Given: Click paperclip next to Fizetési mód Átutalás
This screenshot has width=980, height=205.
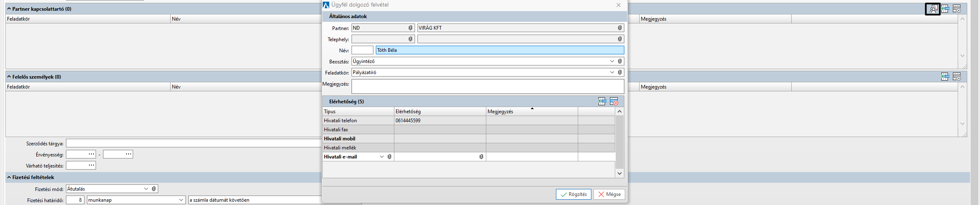Looking at the screenshot, I should (x=154, y=189).
